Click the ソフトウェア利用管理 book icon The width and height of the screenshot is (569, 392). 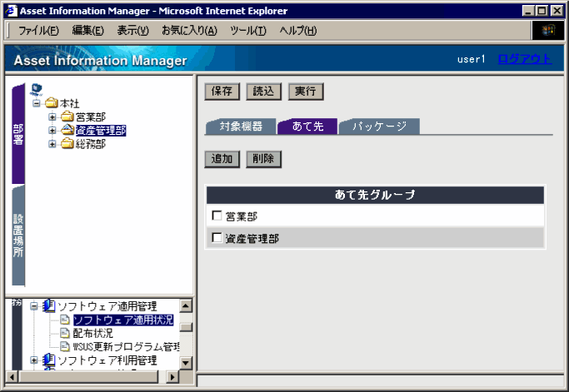[48, 360]
